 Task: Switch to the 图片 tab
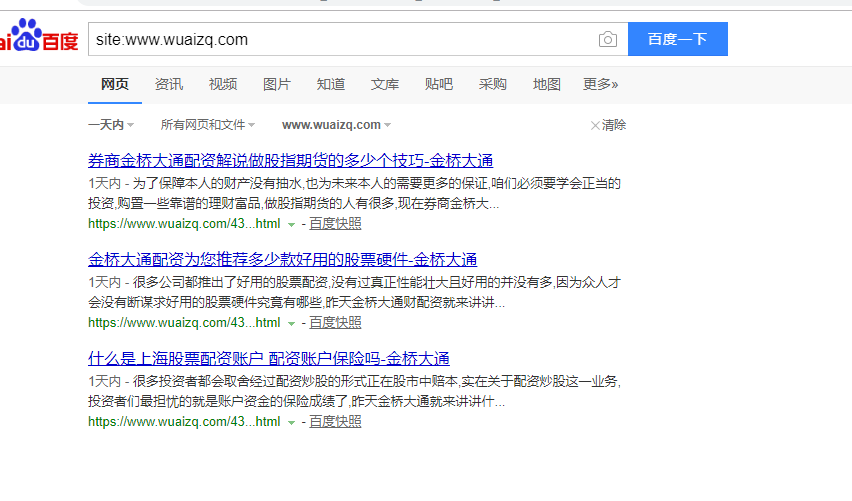point(277,84)
